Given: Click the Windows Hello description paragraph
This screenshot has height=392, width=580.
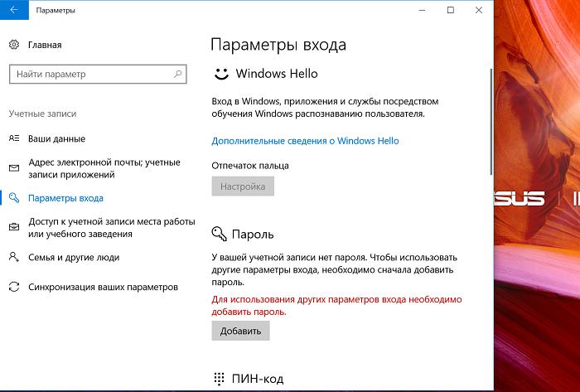Looking at the screenshot, I should click(x=325, y=107).
